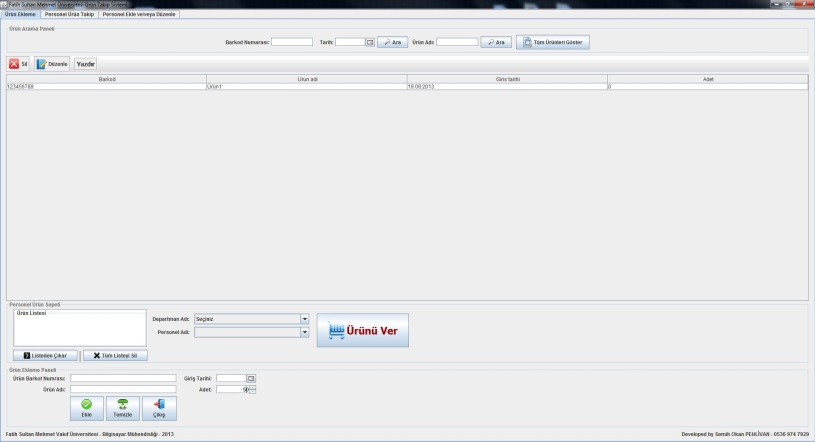Open the Personel Ekle ve/veya Düzenle tab

(x=139, y=15)
